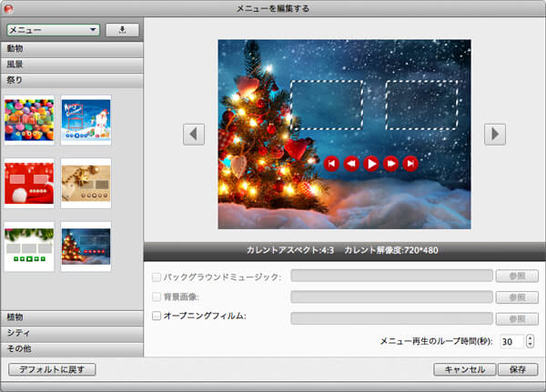The image size is (546, 392).
Task: Enable the バックグラウンドミュージック checkbox
Action: tap(157, 276)
